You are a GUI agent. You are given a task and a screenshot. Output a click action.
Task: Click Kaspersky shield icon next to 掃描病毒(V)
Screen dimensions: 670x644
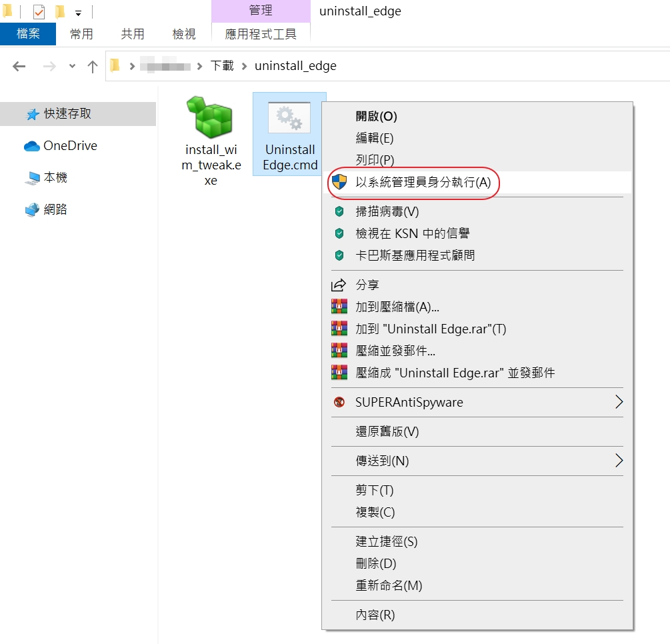[339, 211]
